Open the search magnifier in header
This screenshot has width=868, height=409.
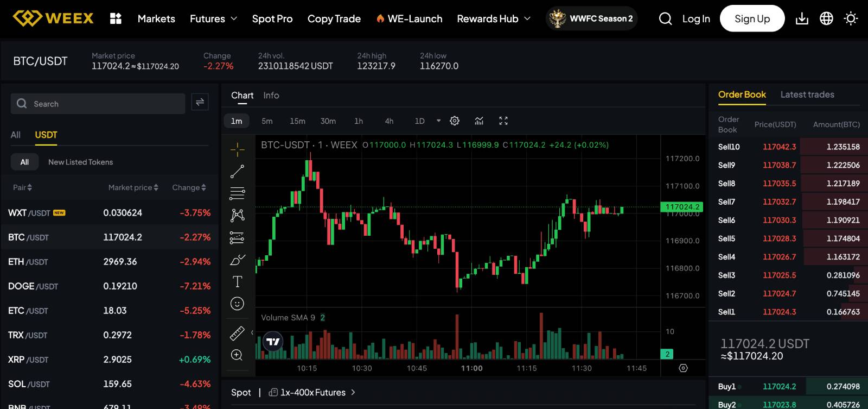pyautogui.click(x=665, y=19)
